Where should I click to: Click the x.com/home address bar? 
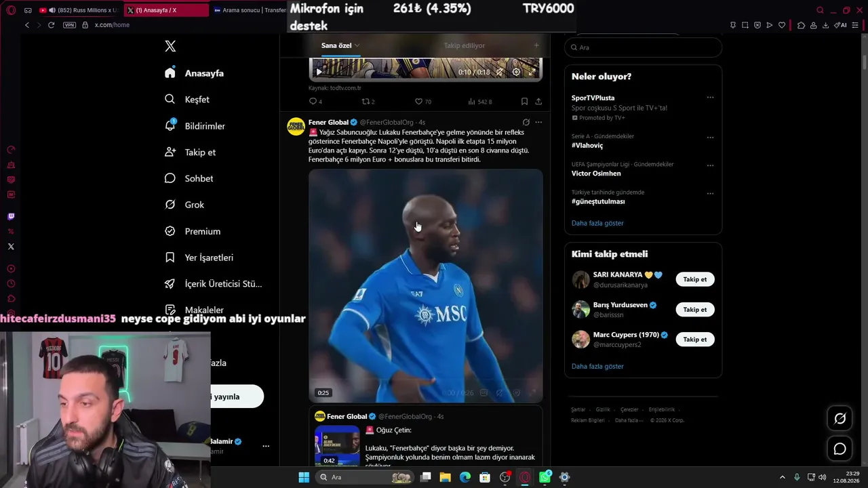tap(112, 25)
